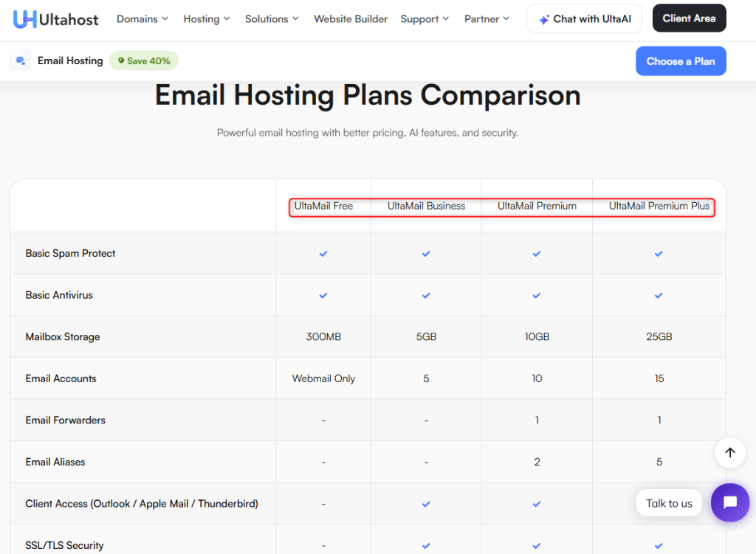
Task: Expand the Domains dropdown menu
Action: (x=142, y=19)
